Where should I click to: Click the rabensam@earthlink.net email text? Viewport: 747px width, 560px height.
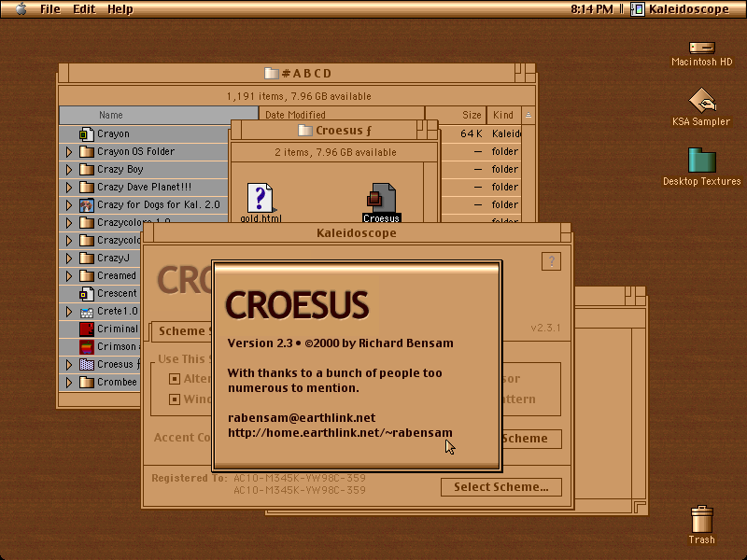302,417
